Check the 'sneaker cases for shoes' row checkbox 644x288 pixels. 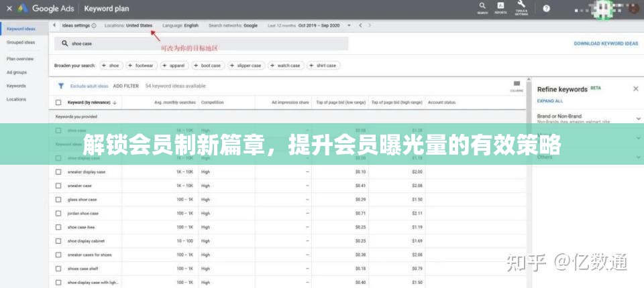click(58, 255)
